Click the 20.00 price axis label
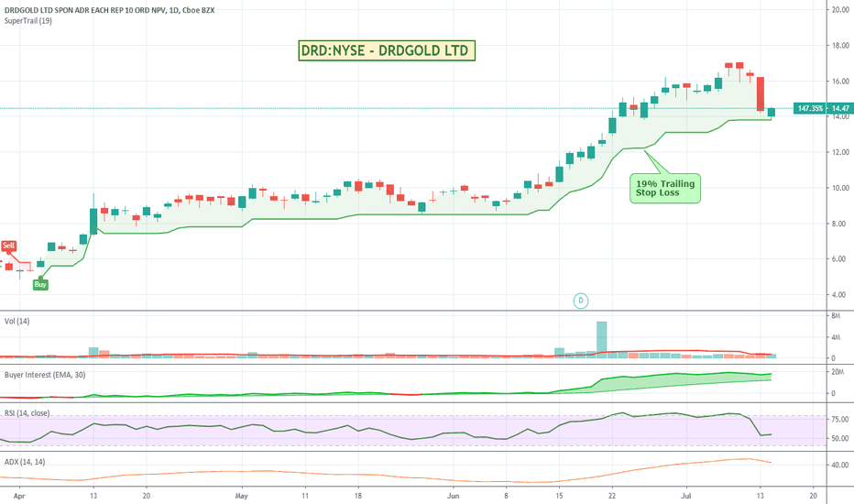Viewport: 854px width, 504px height. pos(840,10)
